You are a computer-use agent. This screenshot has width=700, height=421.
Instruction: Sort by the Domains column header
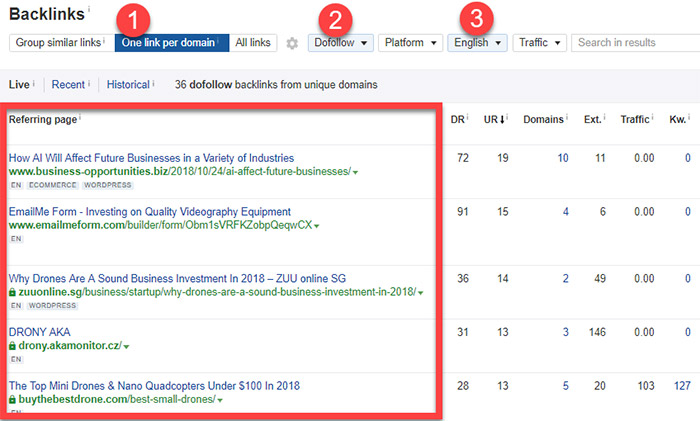click(x=543, y=120)
